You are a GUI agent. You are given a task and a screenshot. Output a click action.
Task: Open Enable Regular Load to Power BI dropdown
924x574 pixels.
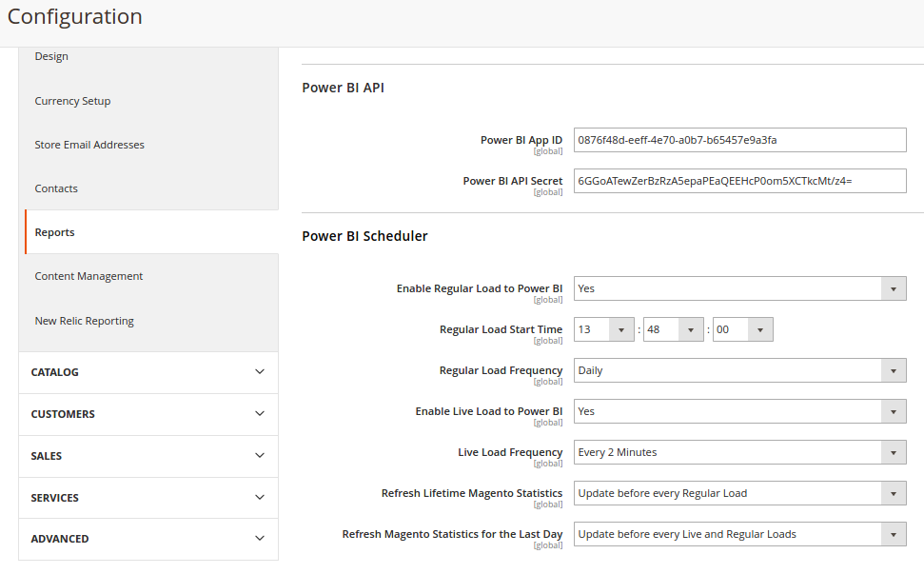coord(739,288)
